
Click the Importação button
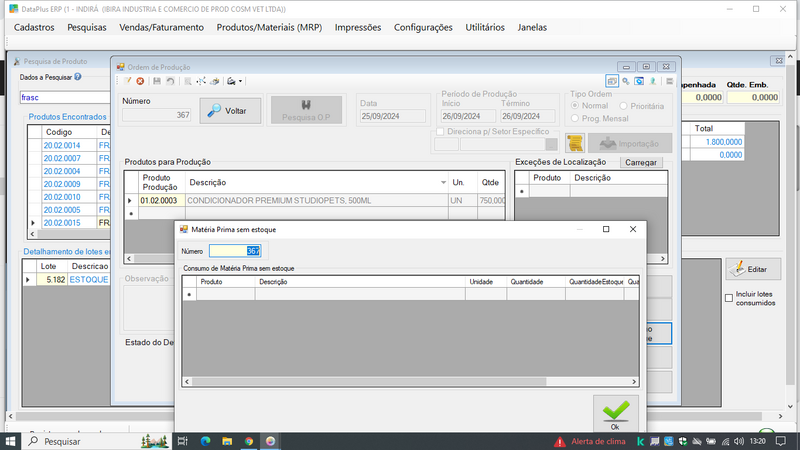pos(630,143)
